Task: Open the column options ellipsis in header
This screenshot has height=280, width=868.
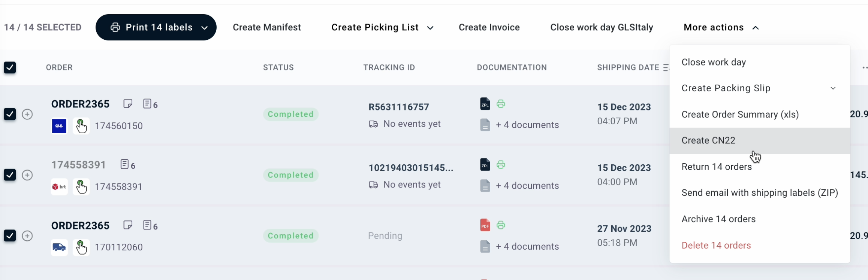Action: coord(865,68)
